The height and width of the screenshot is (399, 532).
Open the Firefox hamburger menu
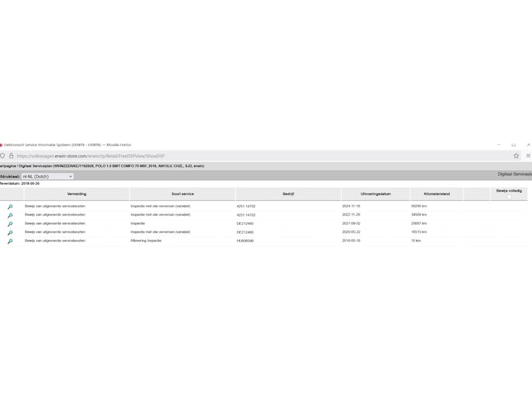tap(528, 155)
